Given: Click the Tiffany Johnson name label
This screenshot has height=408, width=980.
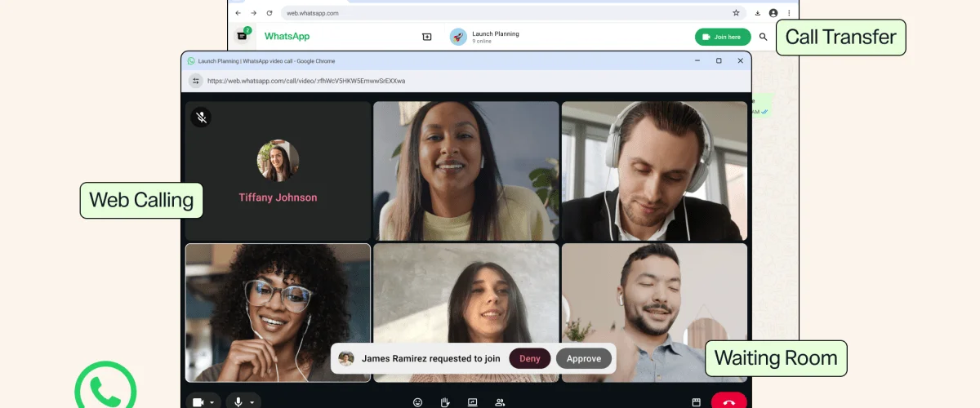Looking at the screenshot, I should 278,197.
